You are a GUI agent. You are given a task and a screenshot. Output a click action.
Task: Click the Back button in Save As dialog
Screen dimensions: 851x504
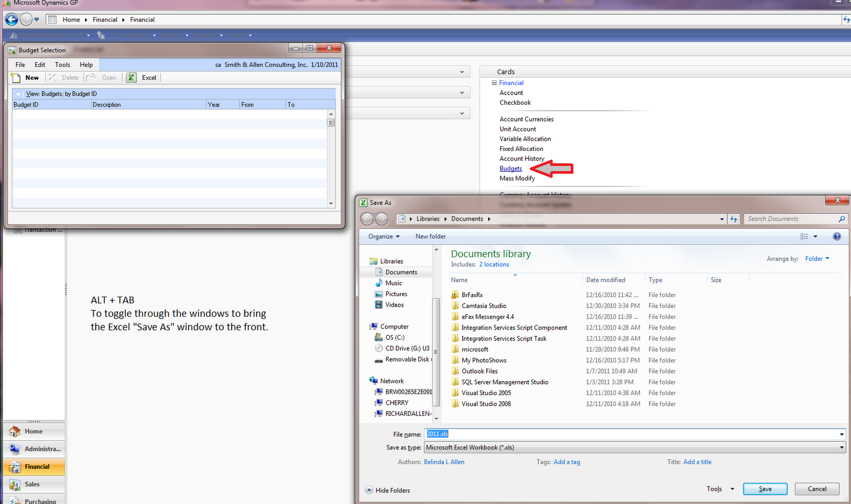coord(367,219)
